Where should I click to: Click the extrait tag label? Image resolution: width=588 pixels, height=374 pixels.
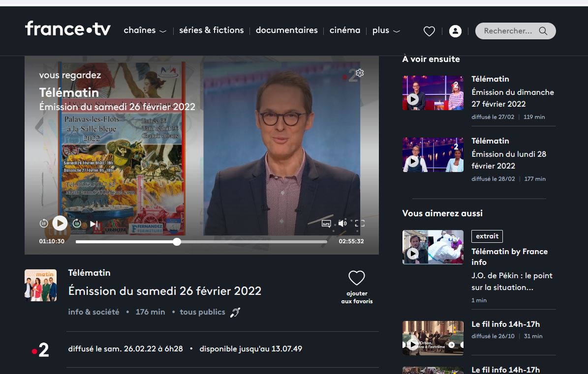click(x=487, y=236)
